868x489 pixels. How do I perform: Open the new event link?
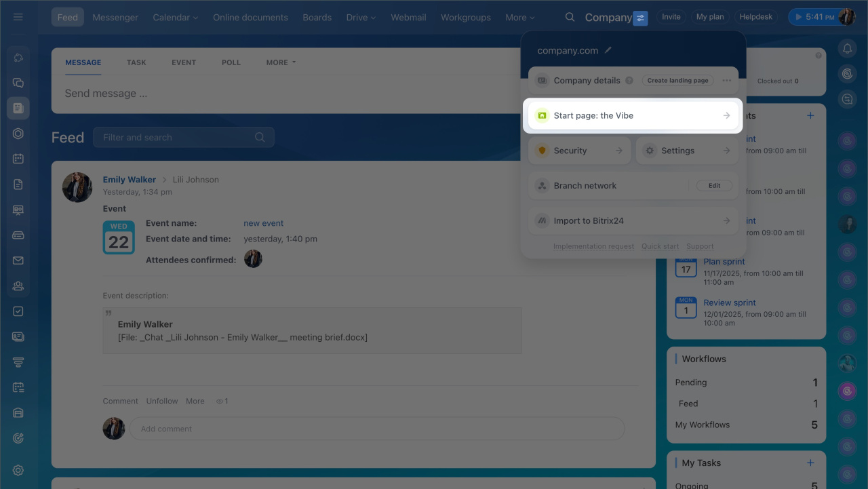click(x=263, y=223)
